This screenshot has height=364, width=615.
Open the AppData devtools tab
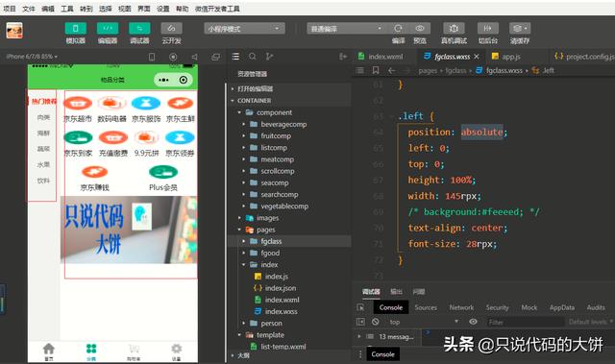pyautogui.click(x=561, y=307)
